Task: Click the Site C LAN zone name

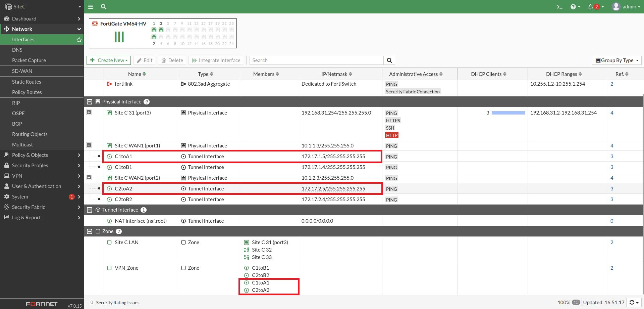Action: tap(126, 242)
